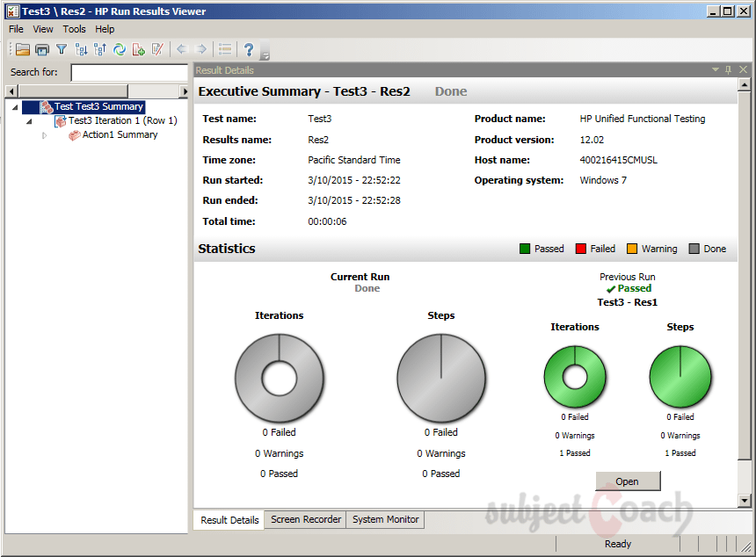Screen dimensions: 756x557
Task: Toggle auto-hide on the Result Details pane pin
Action: click(x=728, y=69)
